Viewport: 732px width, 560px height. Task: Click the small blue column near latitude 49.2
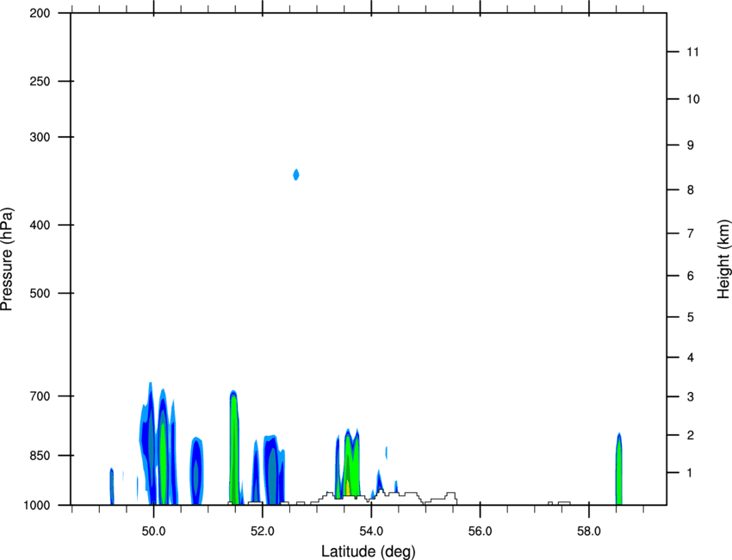click(x=112, y=486)
